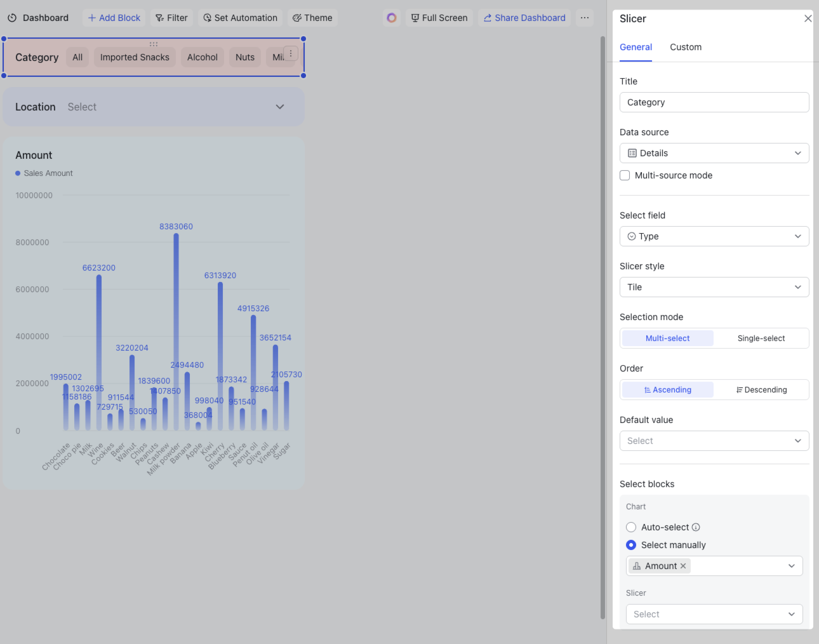Switch to the General tab
The width and height of the screenshot is (819, 644).
point(636,47)
